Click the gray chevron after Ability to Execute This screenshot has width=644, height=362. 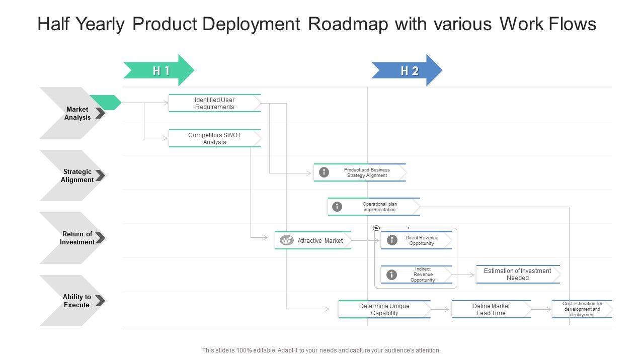pyautogui.click(x=101, y=300)
